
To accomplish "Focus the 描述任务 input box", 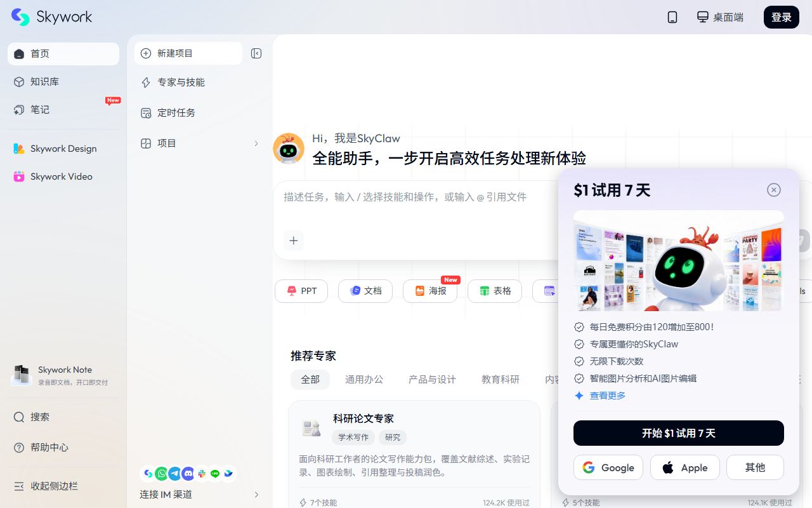I will pos(405,197).
